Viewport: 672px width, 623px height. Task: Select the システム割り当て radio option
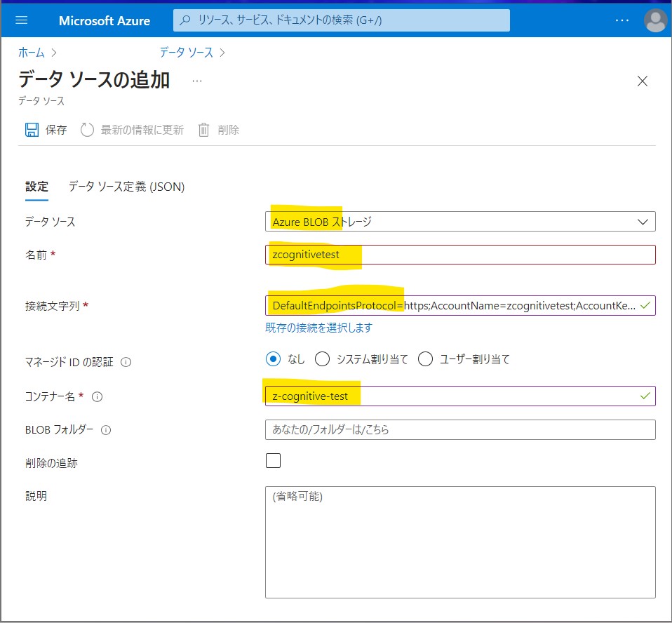322,359
